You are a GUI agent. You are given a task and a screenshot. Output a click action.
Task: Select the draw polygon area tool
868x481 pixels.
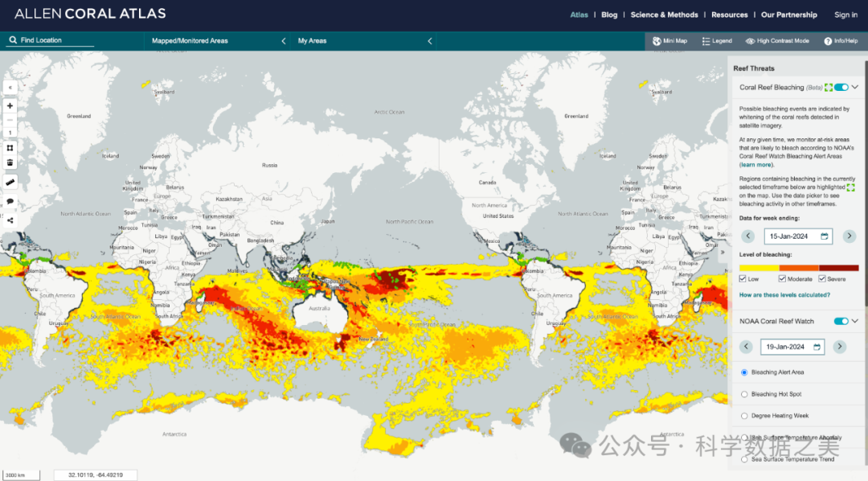coord(10,147)
